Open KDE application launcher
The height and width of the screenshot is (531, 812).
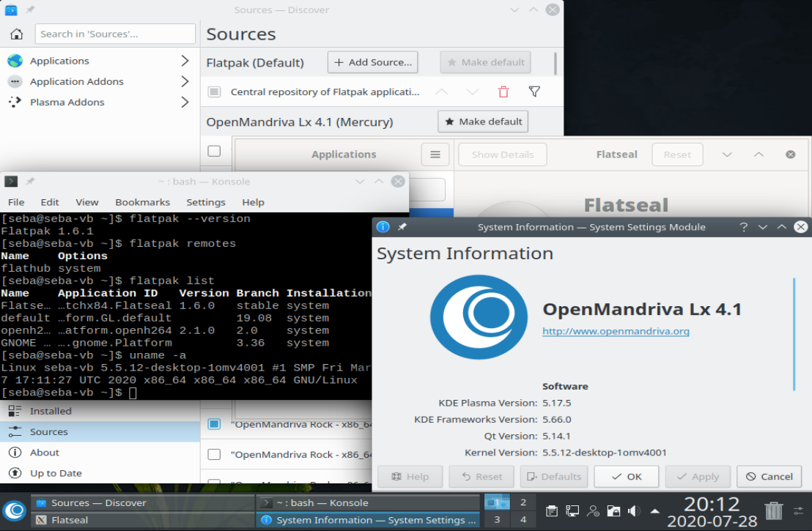pos(15,510)
